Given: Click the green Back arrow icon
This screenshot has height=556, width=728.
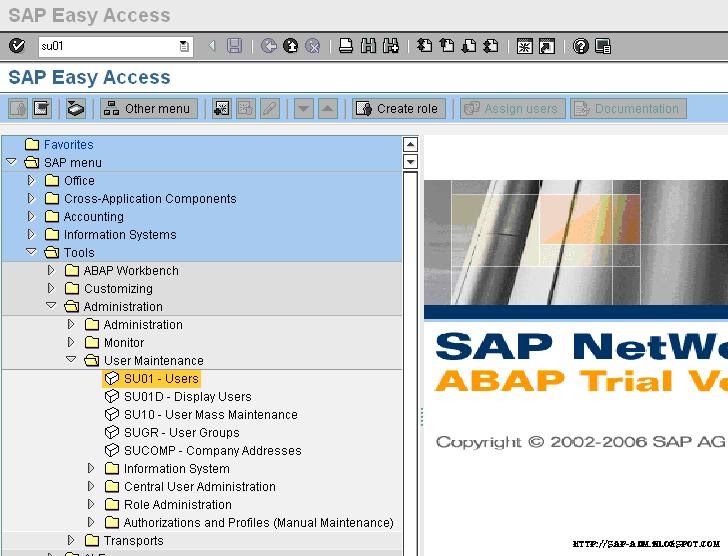Looking at the screenshot, I should 268,46.
